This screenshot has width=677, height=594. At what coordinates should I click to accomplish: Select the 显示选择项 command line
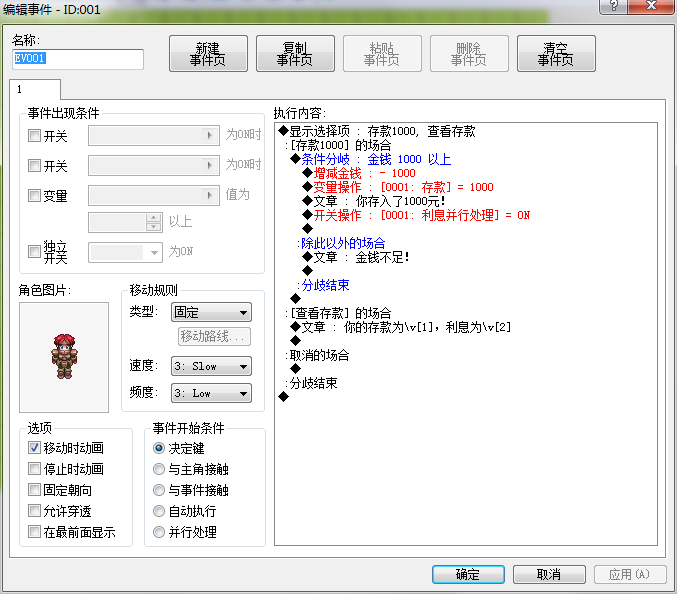coord(378,131)
